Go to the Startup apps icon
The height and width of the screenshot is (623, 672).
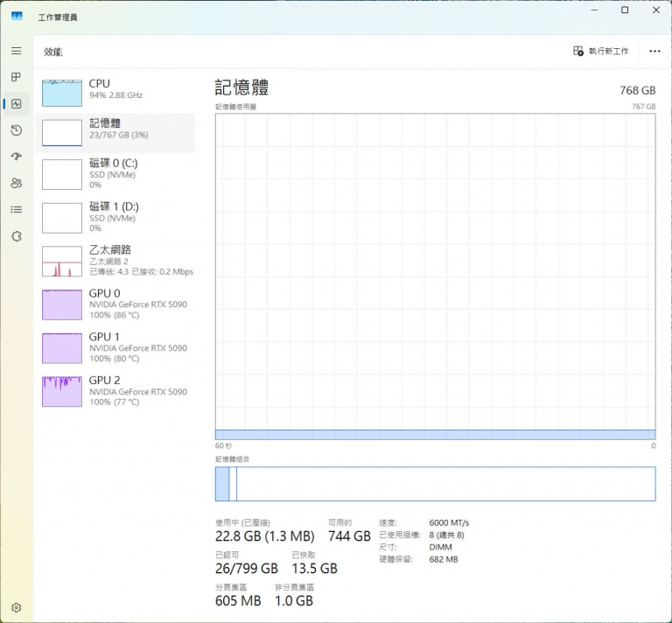(16, 157)
